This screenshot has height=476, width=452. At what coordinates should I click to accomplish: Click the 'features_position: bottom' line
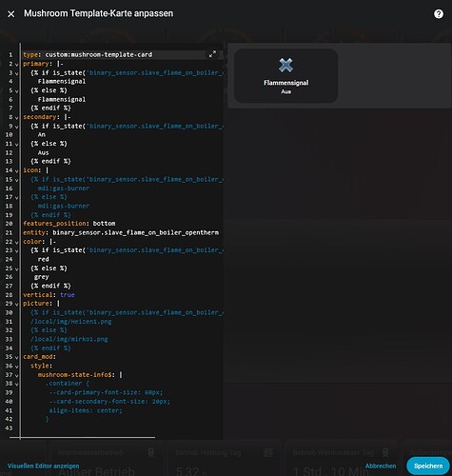point(69,224)
